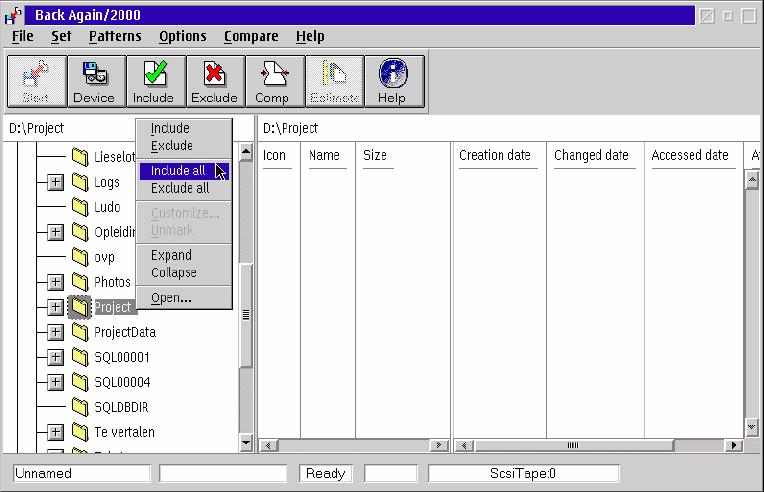
Task: Open the Options menu
Action: 183,36
